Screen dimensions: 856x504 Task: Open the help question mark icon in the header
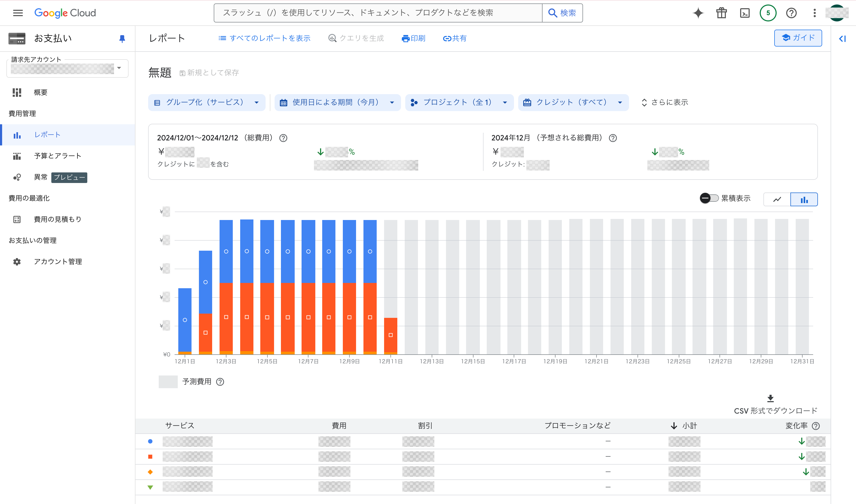pos(791,13)
